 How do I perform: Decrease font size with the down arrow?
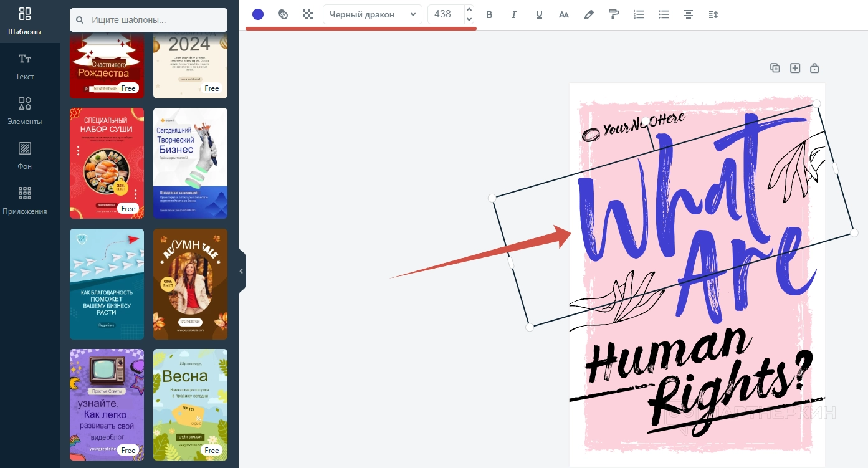(469, 19)
